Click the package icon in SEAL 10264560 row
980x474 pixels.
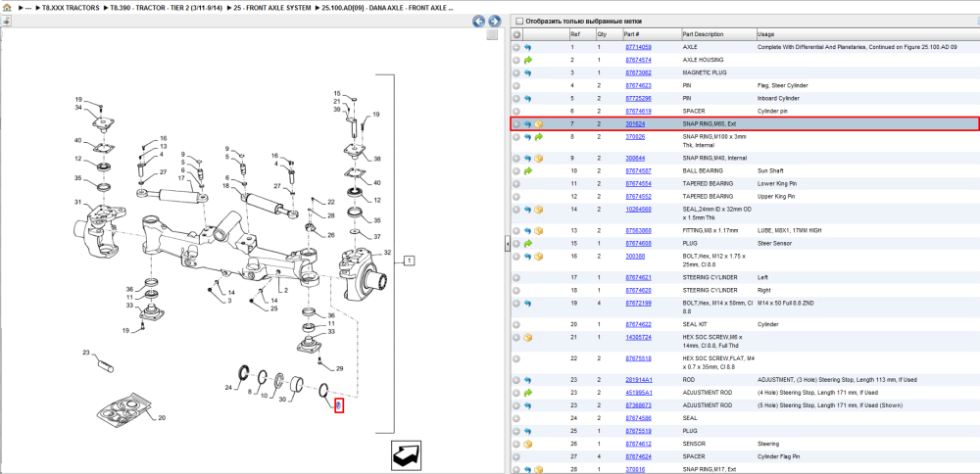[539, 210]
